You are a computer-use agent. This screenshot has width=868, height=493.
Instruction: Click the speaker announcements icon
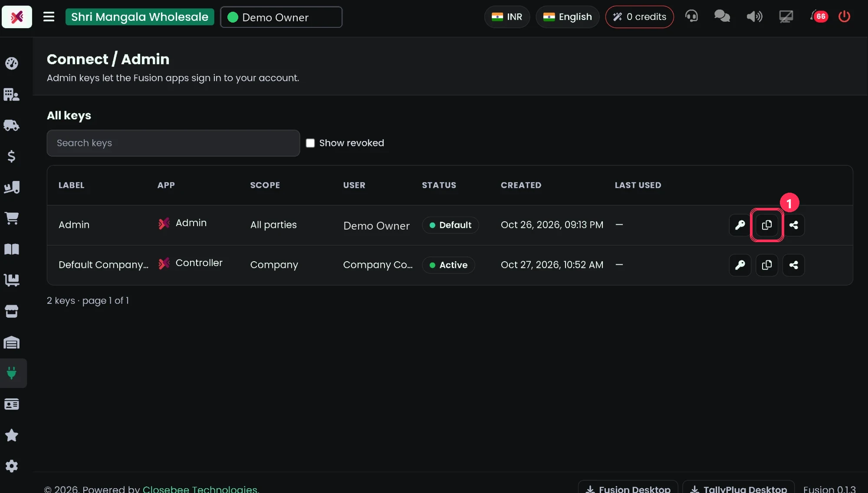[x=754, y=16]
